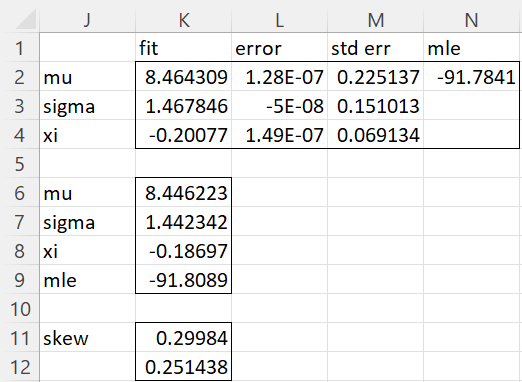
Task: Select row 4 header
Action: click(x=19, y=134)
